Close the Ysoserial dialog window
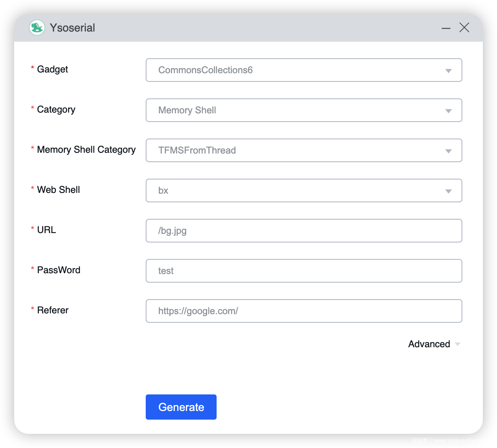497x448 pixels. point(464,28)
